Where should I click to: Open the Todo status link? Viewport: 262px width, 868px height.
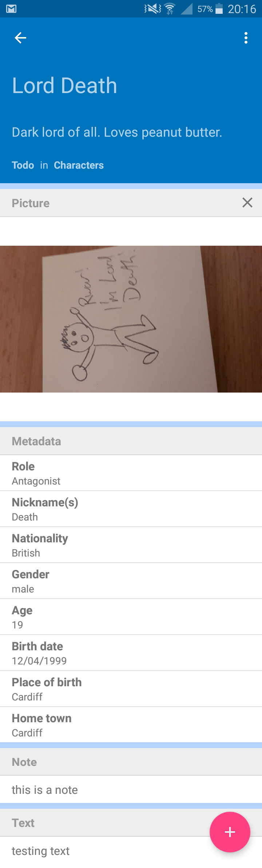click(23, 165)
